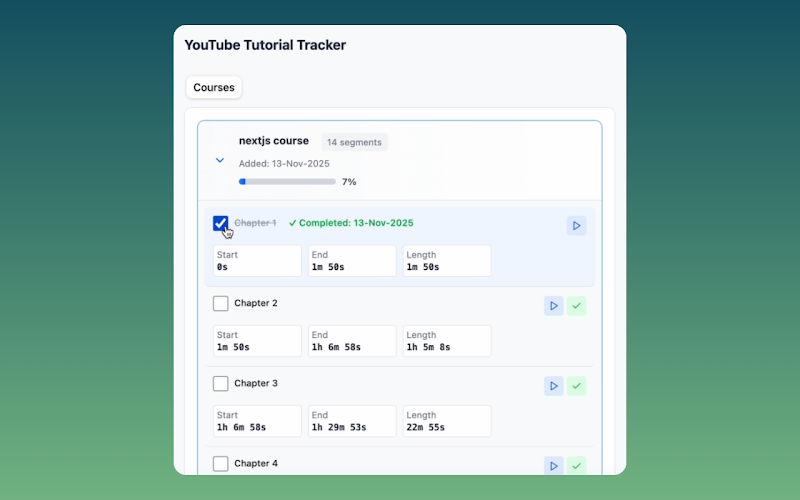The height and width of the screenshot is (500, 800).
Task: Check the Chapter 2 checkbox
Action: coord(220,303)
